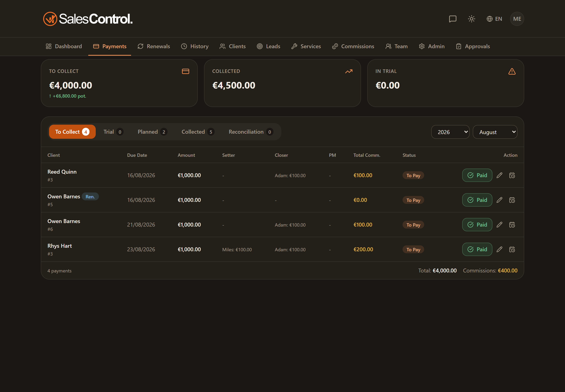Show Planned payments filter
This screenshot has height=392, width=565.
(152, 132)
